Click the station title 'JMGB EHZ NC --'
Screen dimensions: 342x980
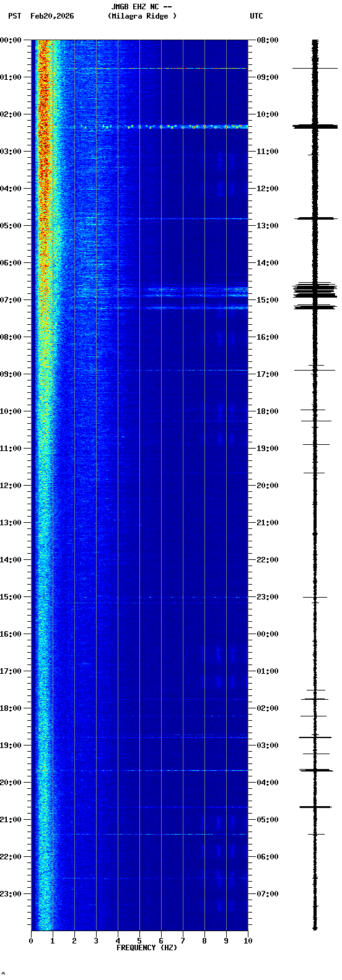click(x=141, y=7)
